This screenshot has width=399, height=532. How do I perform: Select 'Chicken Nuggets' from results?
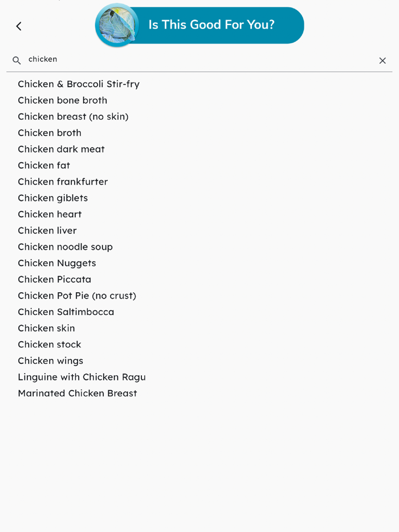point(57,263)
